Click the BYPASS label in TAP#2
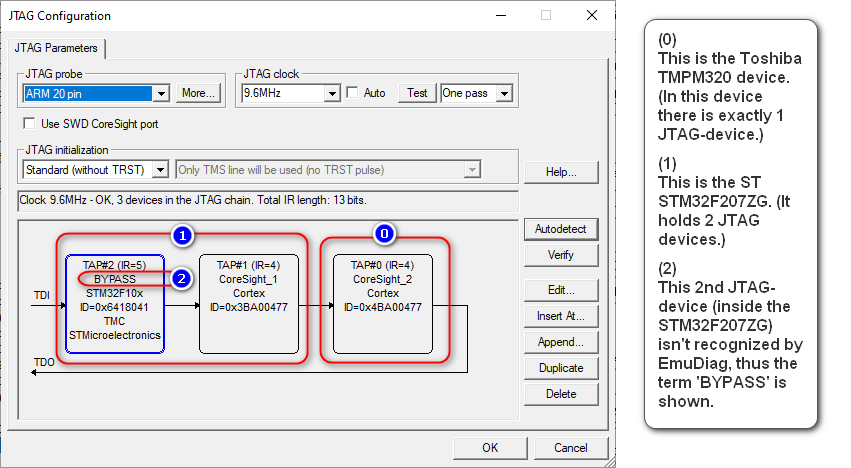The image size is (851, 468). (x=115, y=279)
